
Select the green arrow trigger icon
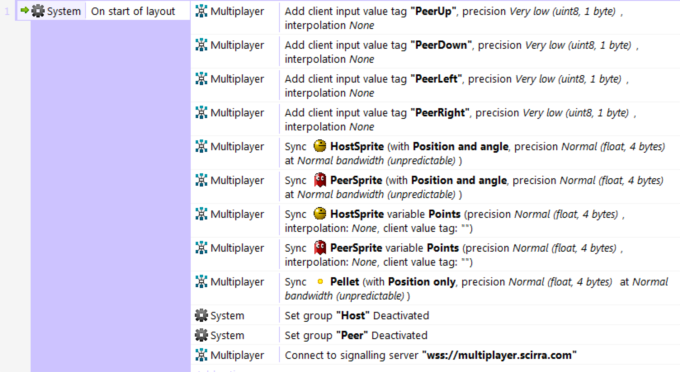(25, 10)
